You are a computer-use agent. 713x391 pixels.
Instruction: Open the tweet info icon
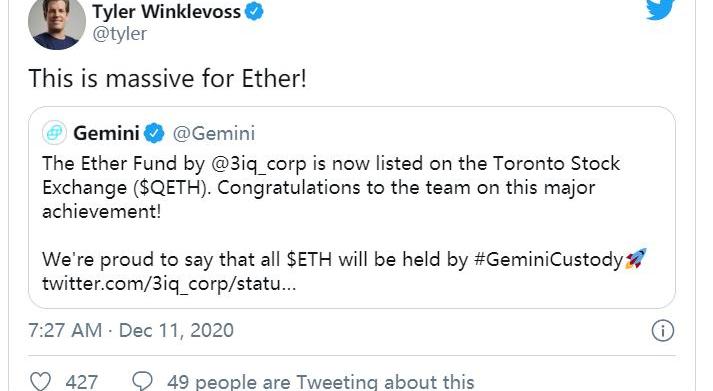click(x=663, y=331)
